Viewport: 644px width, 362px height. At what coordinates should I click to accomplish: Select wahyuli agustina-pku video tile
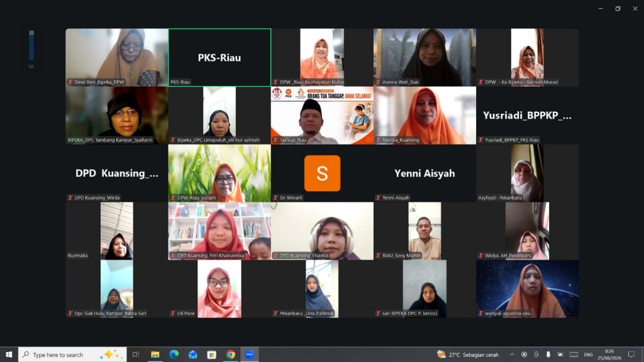[x=528, y=289]
